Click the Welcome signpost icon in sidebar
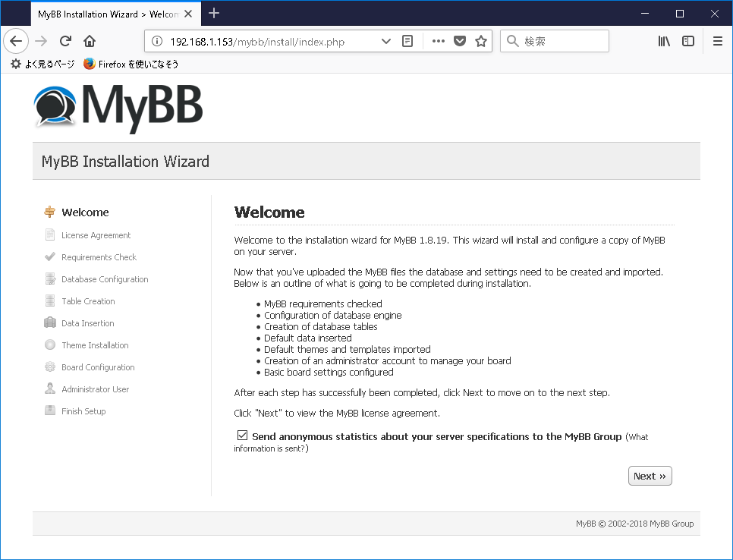 pyautogui.click(x=49, y=212)
